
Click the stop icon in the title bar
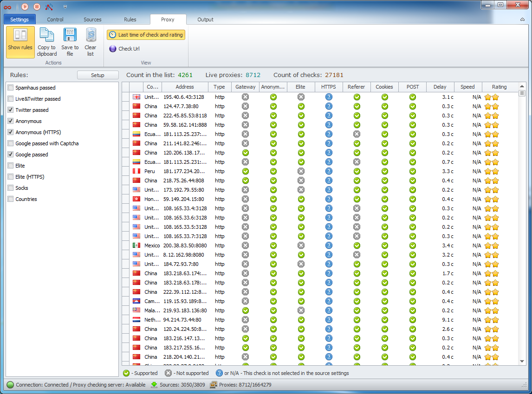coord(37,7)
